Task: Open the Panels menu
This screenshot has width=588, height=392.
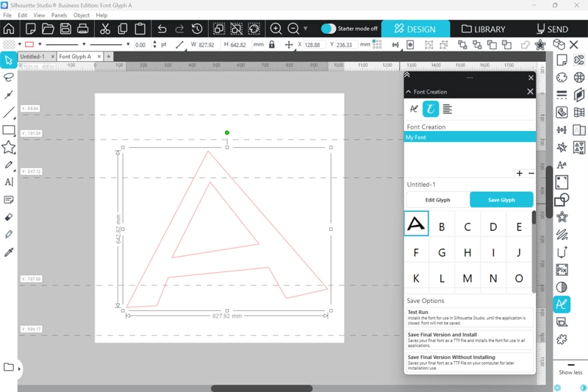Action: point(60,15)
